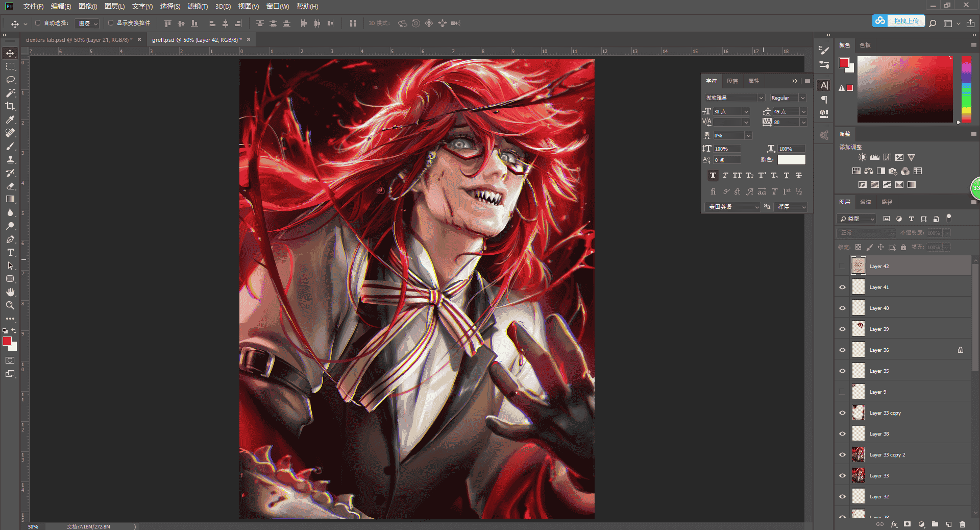Select the Gradient tool

[10, 199]
